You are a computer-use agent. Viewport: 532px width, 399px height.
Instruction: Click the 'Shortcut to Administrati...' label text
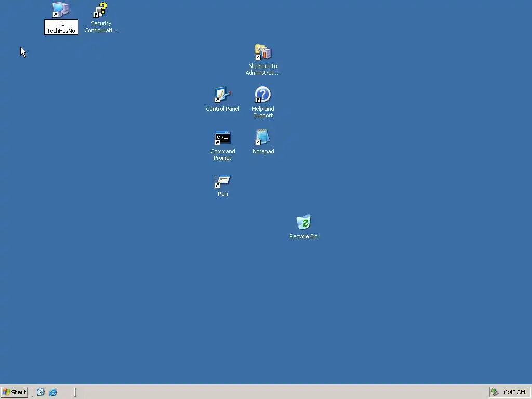pos(263,70)
